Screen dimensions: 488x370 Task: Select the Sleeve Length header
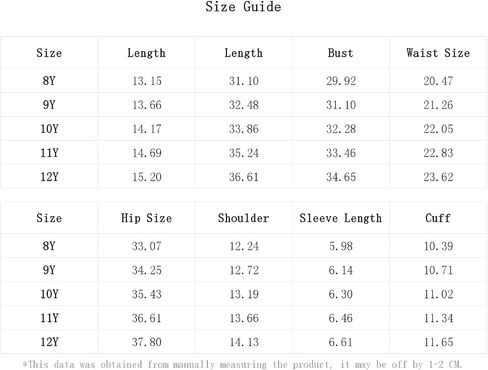340,218
